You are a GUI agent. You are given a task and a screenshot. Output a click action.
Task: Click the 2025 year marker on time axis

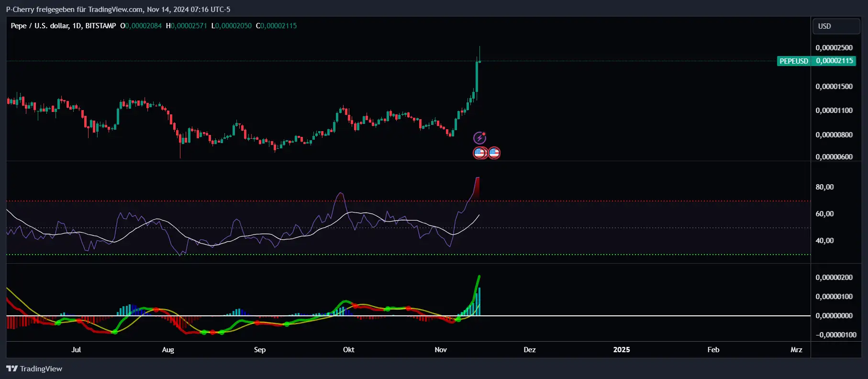[622, 350]
